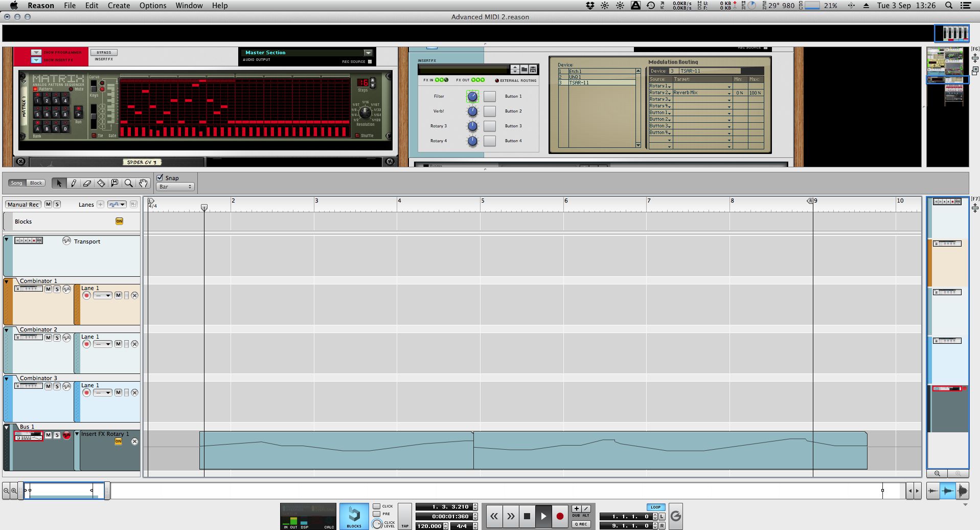Select the Mute tool
This screenshot has width=980, height=530.
coord(115,183)
